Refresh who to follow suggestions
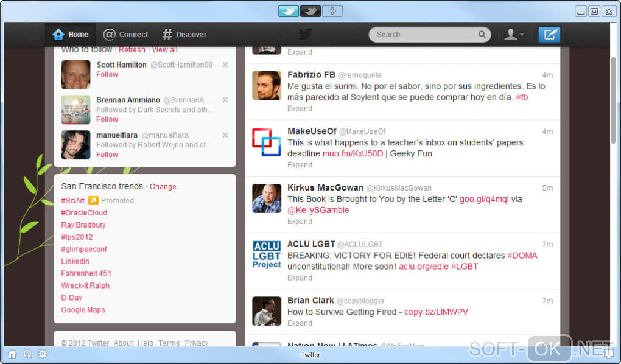Screen dimensions: 621x364 132,50
